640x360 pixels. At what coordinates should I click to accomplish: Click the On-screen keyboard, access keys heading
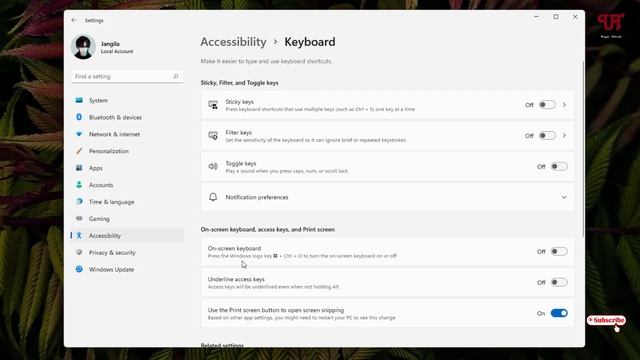(268, 229)
